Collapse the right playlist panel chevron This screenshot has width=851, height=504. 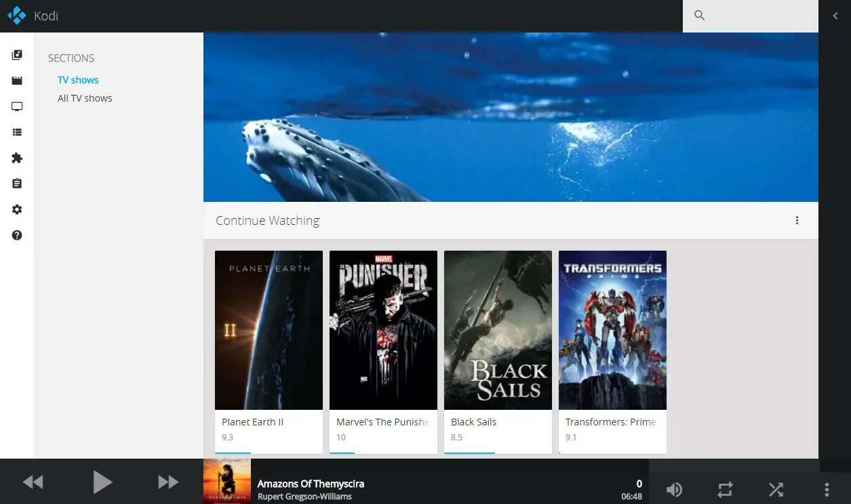(835, 16)
